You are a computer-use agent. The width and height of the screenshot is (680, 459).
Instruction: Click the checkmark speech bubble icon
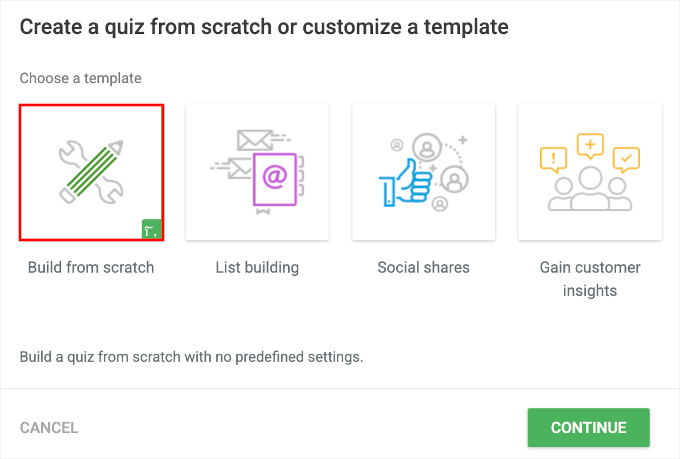click(626, 158)
